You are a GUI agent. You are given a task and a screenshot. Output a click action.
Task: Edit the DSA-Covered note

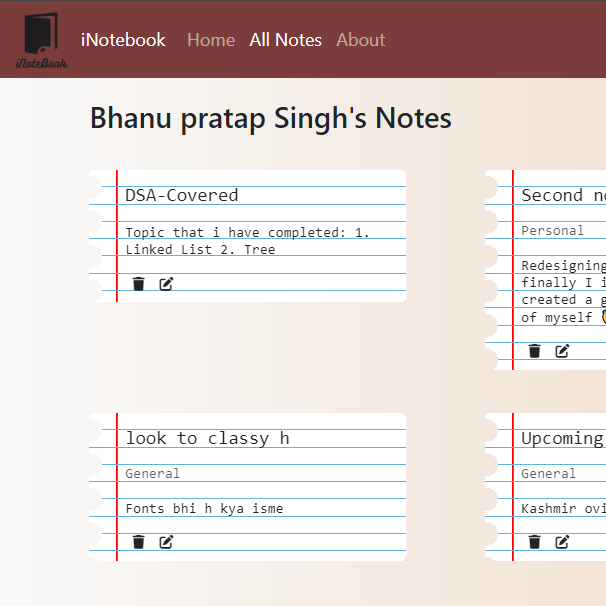click(166, 284)
